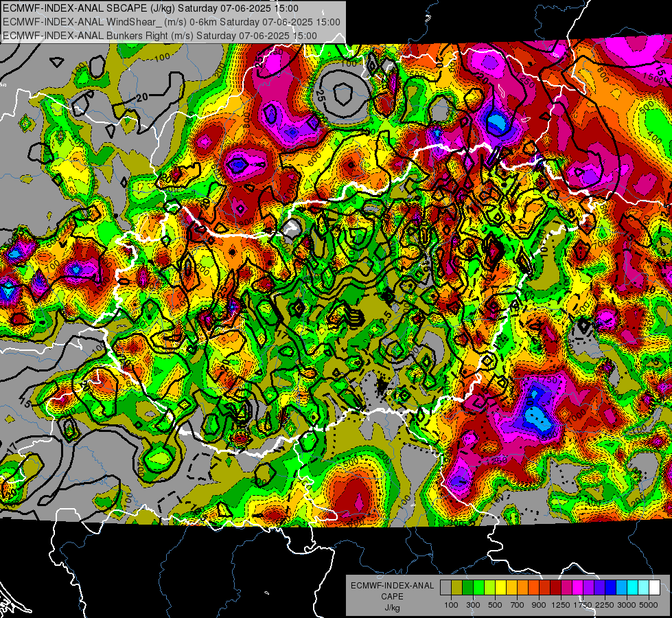Click the legend label ECMWF-INDEX-ANAL

pos(392,586)
